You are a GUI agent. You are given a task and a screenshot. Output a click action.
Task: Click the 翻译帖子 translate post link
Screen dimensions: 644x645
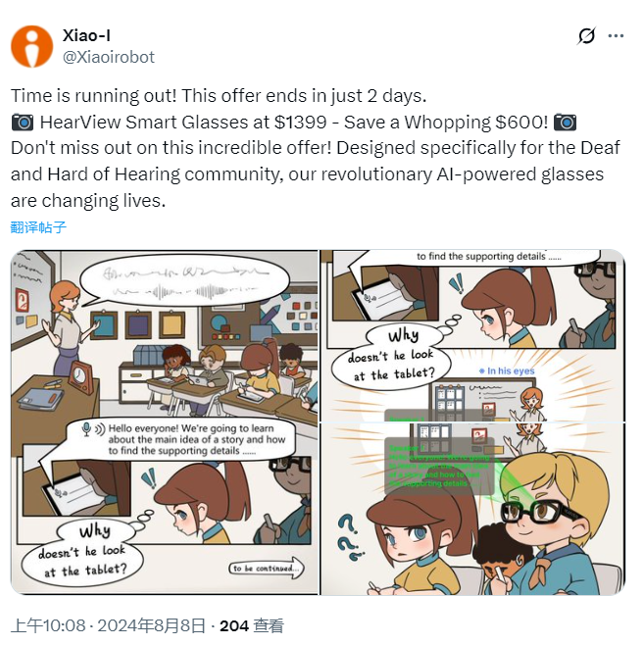click(x=38, y=227)
